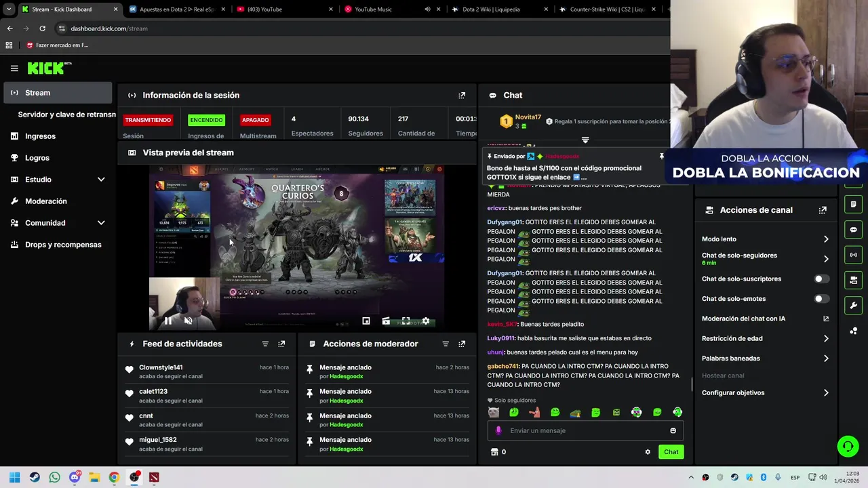Pop out the Feed de actividades panel
Screen dimensions: 868x488
(x=281, y=344)
